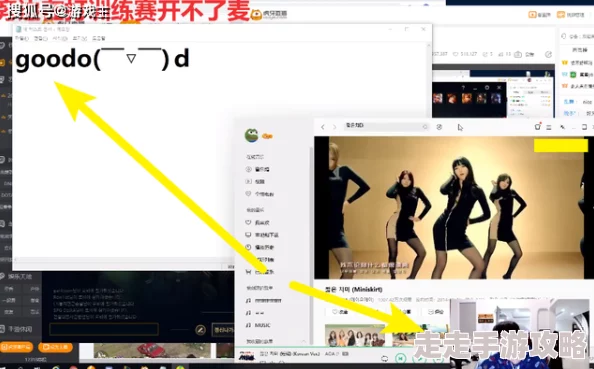Open the fourth (View) menu in Notepad

[80, 38]
